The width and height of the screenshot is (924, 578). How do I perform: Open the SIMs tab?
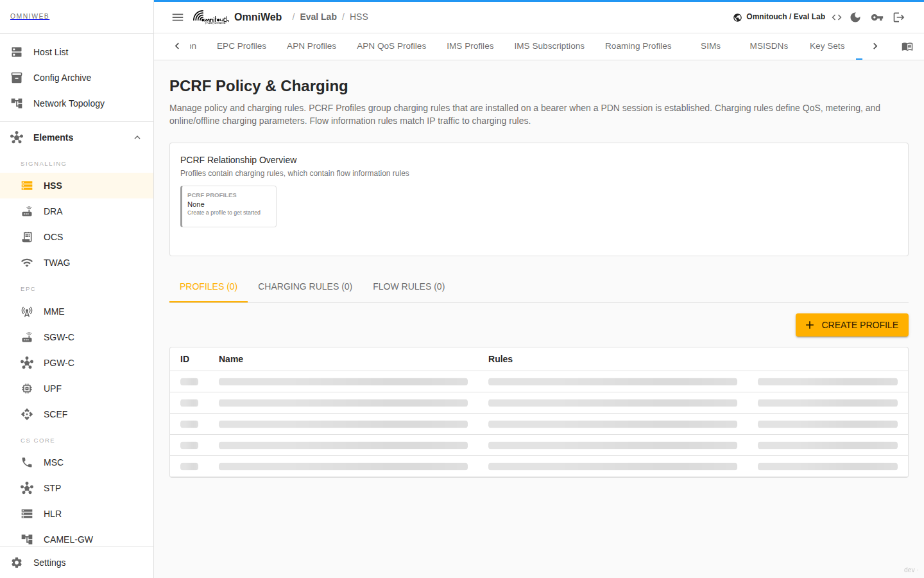click(710, 46)
